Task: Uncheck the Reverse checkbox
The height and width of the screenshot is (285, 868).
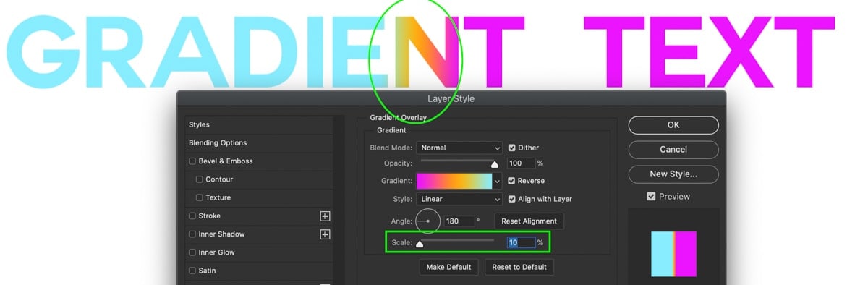Action: pyautogui.click(x=512, y=181)
